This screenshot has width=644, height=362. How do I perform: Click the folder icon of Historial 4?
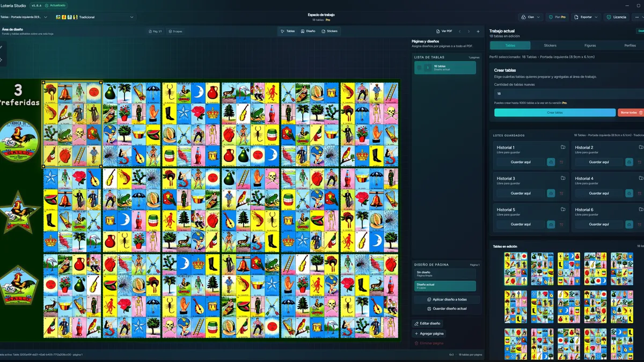[x=641, y=178]
